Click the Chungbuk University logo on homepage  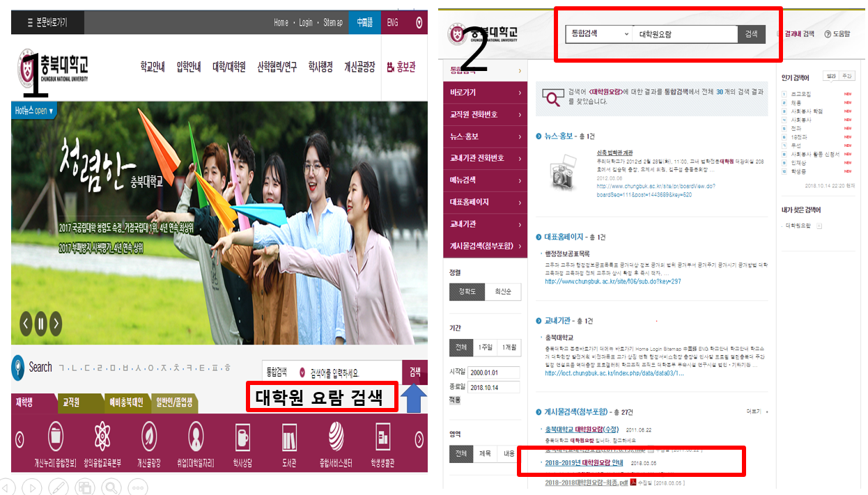[52, 68]
